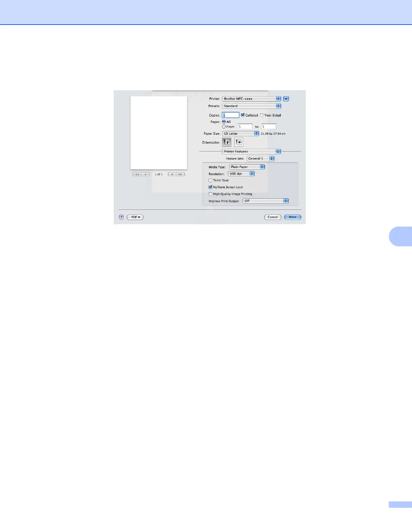Open the Feature Sets dropdown

[261, 158]
